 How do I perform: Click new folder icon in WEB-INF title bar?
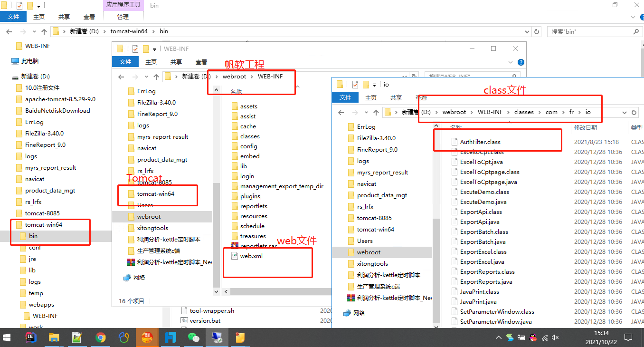click(x=145, y=49)
